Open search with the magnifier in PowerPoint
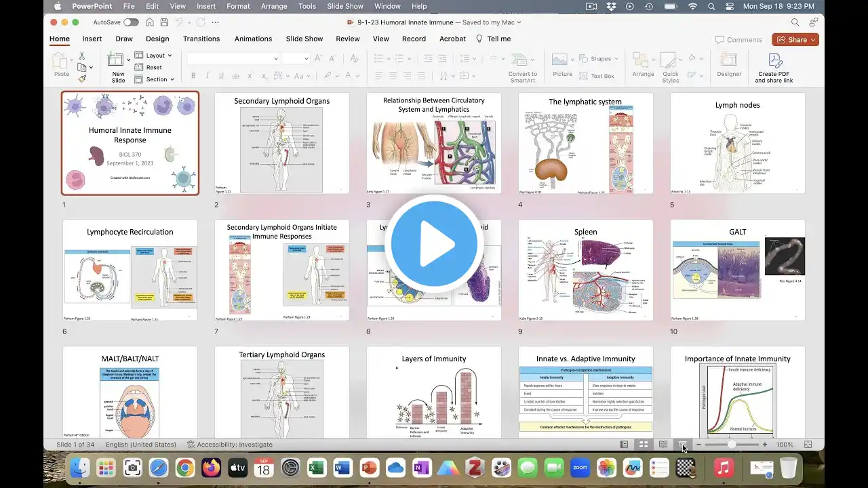Image resolution: width=868 pixels, height=488 pixels. [x=795, y=22]
